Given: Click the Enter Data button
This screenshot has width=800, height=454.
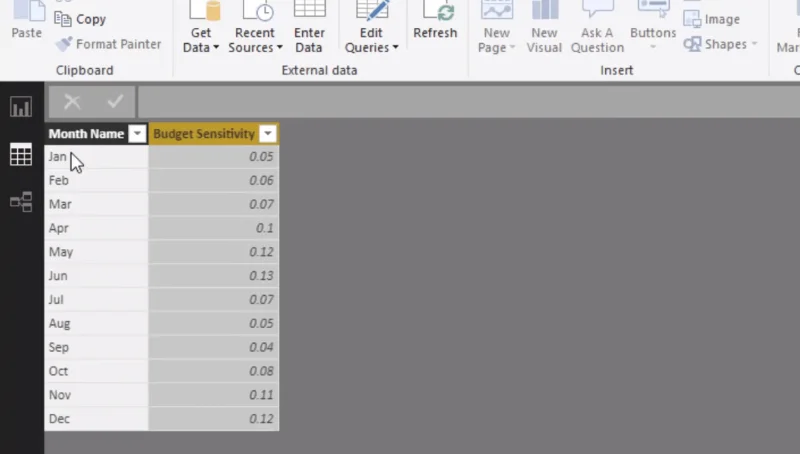Looking at the screenshot, I should (309, 28).
